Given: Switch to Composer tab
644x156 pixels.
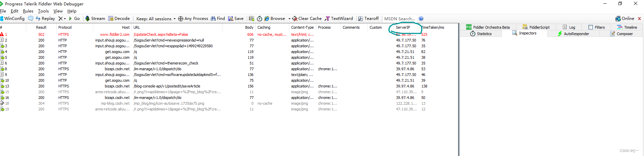Looking at the screenshot, I should point(621,34).
